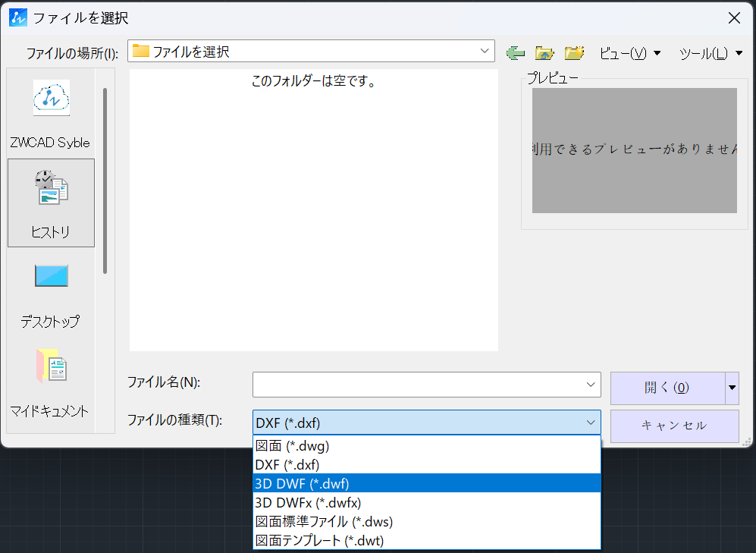Go up one folder level icon
The image size is (756, 553).
pyautogui.click(x=545, y=52)
